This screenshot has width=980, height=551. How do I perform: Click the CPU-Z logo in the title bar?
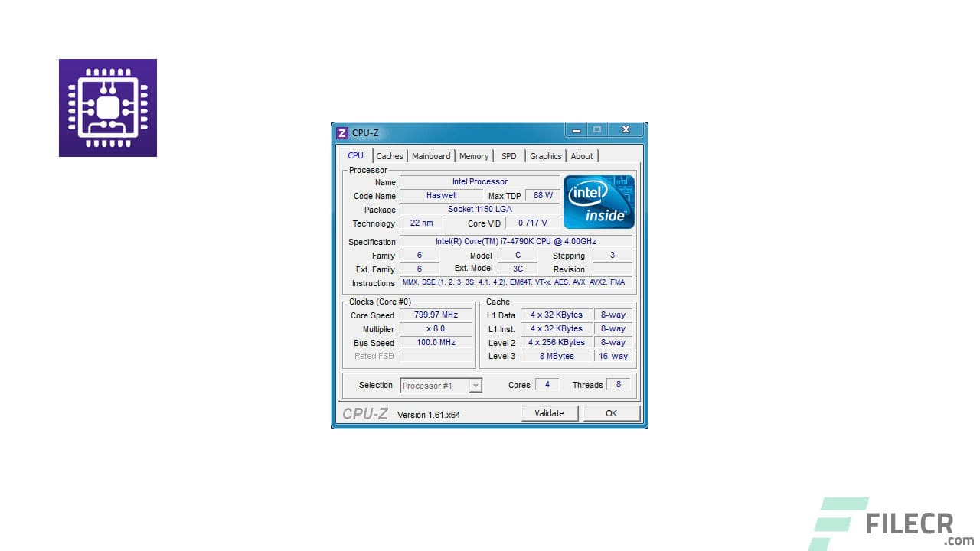(341, 132)
